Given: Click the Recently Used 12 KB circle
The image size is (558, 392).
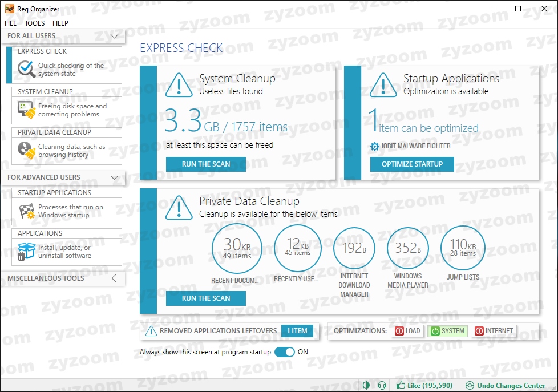Looking at the screenshot, I should pyautogui.click(x=297, y=248).
